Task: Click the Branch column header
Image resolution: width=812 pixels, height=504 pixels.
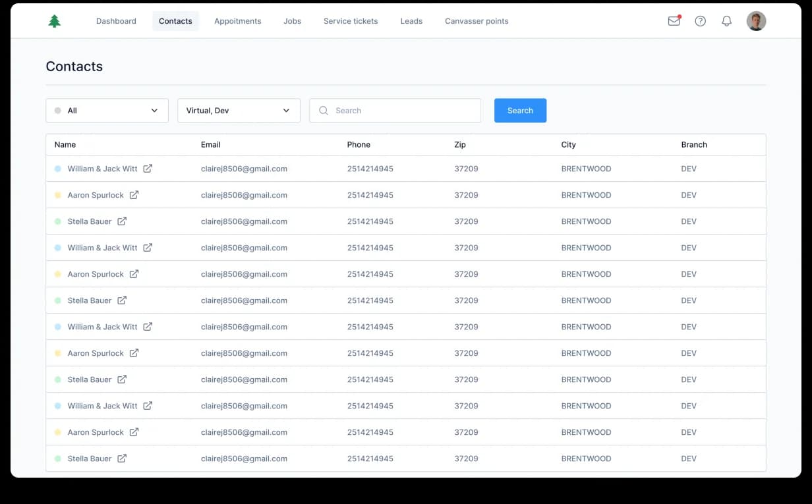Action: click(694, 145)
